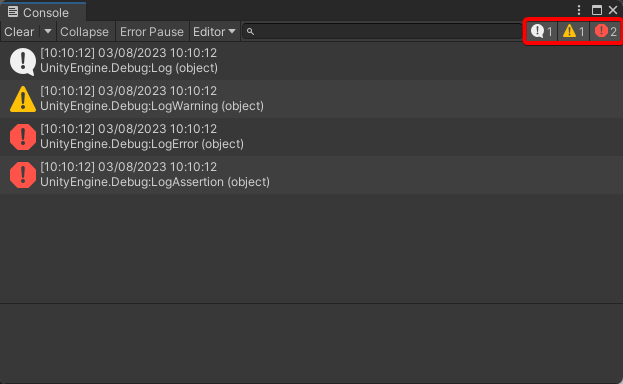623x384 pixels.
Task: Click the white info icon of Debug:Log entry
Action: pyautogui.click(x=23, y=61)
